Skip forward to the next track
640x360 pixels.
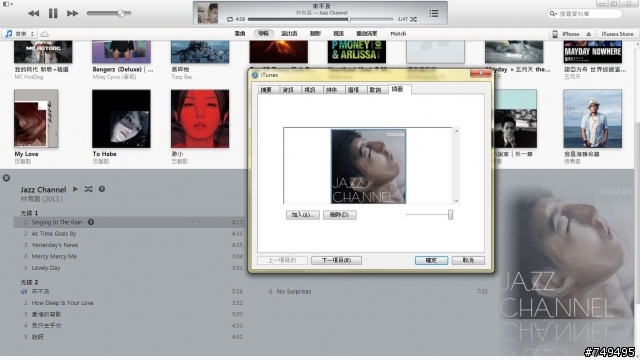pos(72,13)
